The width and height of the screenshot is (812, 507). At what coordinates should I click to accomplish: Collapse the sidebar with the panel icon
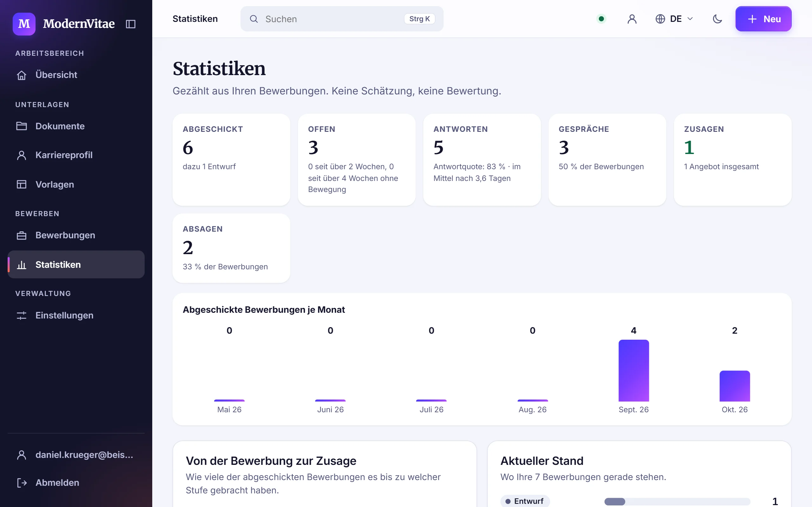point(131,24)
